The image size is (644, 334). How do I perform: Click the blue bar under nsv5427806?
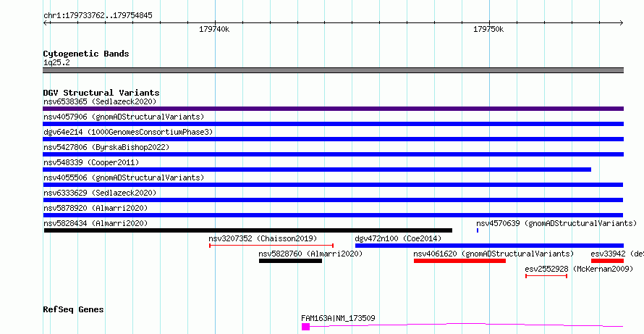[333, 154]
